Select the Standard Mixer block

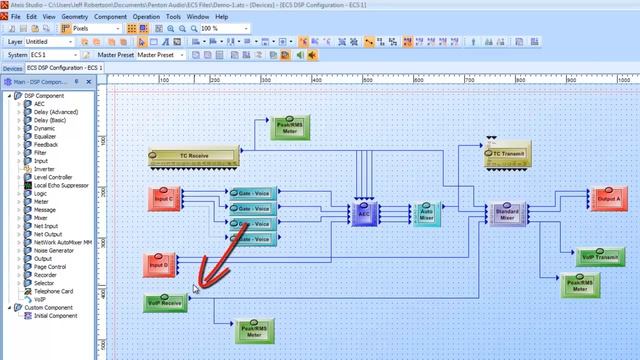point(507,214)
